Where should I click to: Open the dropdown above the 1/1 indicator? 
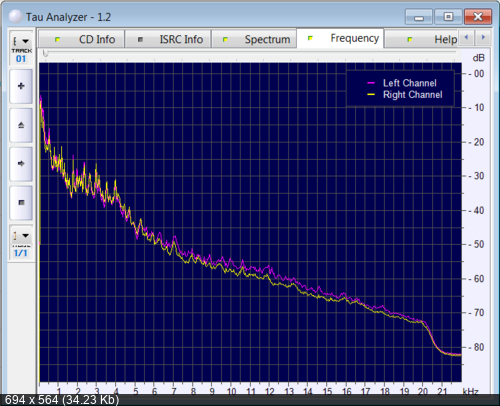[21, 236]
